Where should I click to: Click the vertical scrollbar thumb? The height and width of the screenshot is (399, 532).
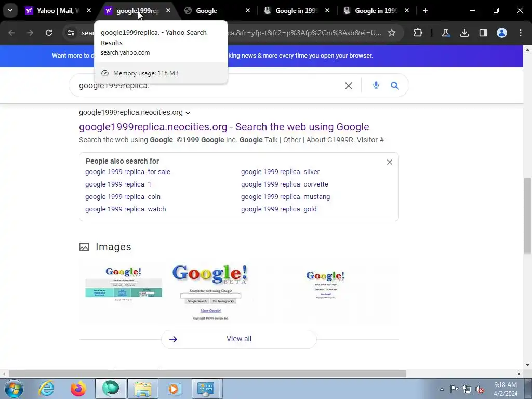pos(527,216)
